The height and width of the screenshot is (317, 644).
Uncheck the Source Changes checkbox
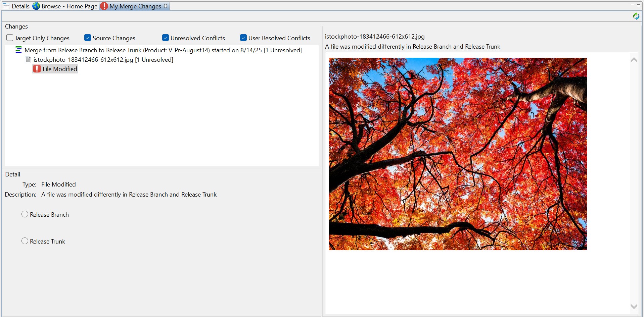tap(88, 38)
